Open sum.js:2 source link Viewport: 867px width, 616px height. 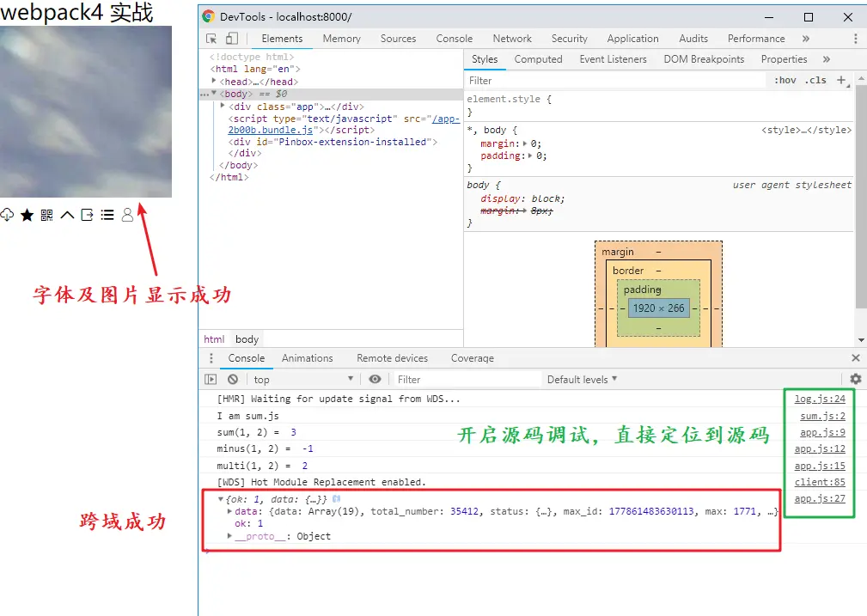823,416
